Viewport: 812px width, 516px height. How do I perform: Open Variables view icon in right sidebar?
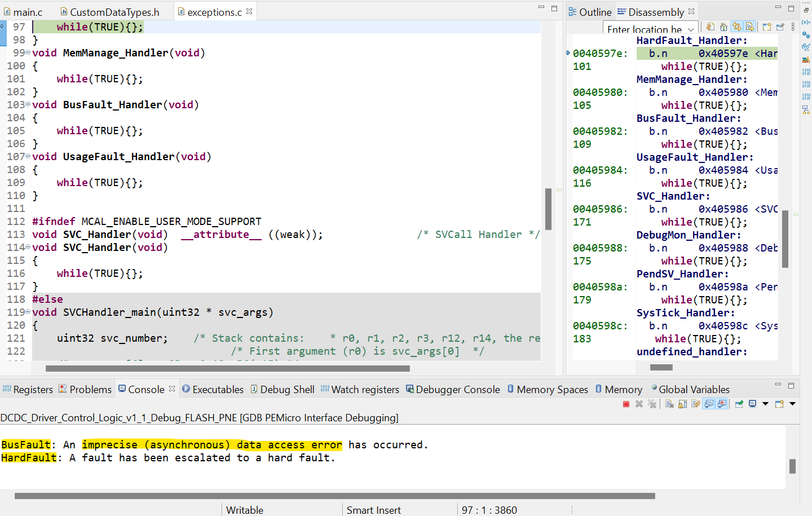tap(806, 22)
